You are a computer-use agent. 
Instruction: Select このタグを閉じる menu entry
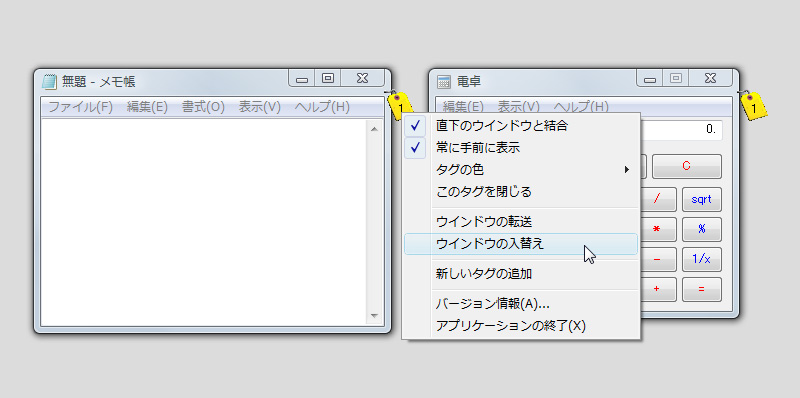pos(520,192)
